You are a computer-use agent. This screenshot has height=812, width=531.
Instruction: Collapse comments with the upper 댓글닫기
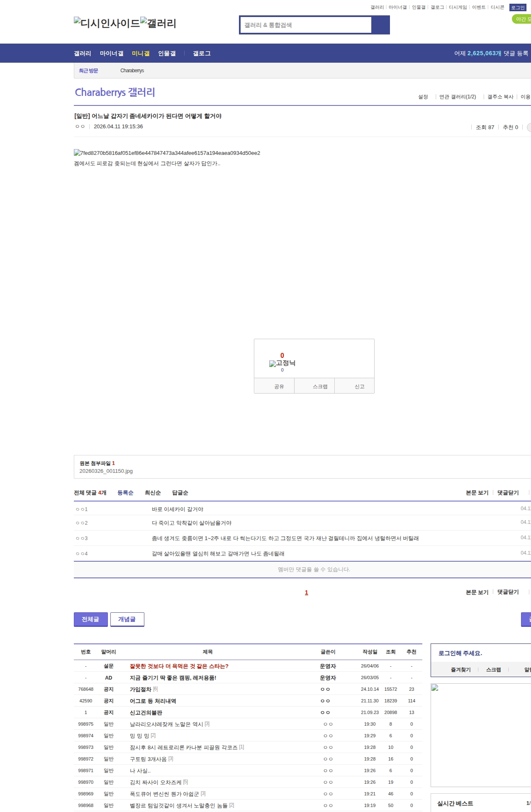[x=508, y=493]
